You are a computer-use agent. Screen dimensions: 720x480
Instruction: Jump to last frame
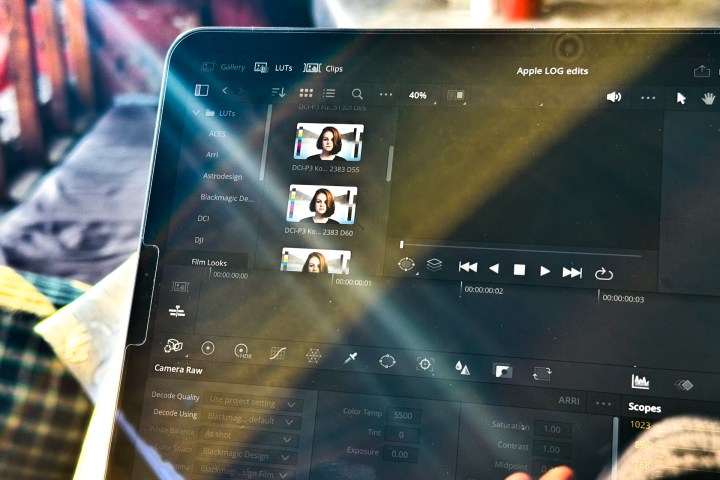572,272
